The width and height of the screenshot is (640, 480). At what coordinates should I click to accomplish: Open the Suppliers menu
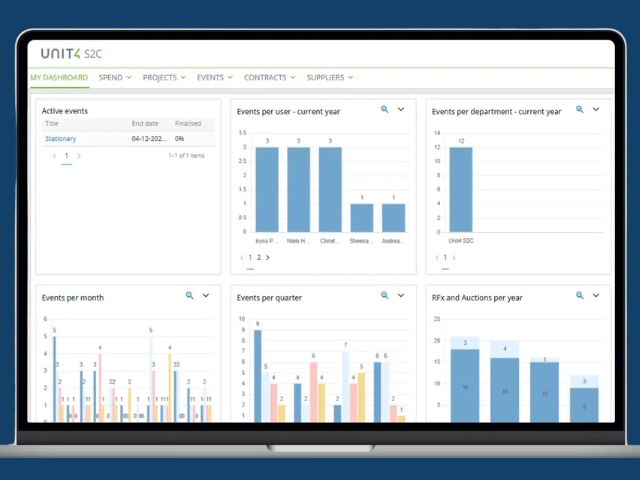pyautogui.click(x=330, y=77)
